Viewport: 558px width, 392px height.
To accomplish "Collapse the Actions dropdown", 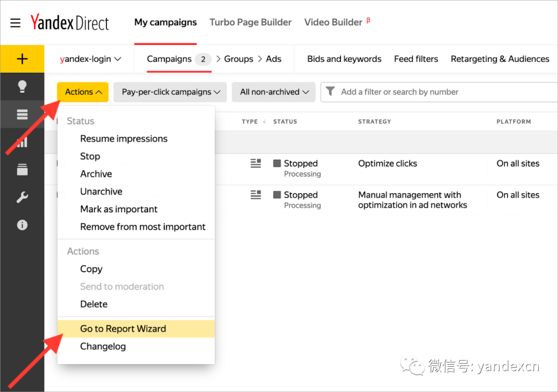I will click(83, 92).
